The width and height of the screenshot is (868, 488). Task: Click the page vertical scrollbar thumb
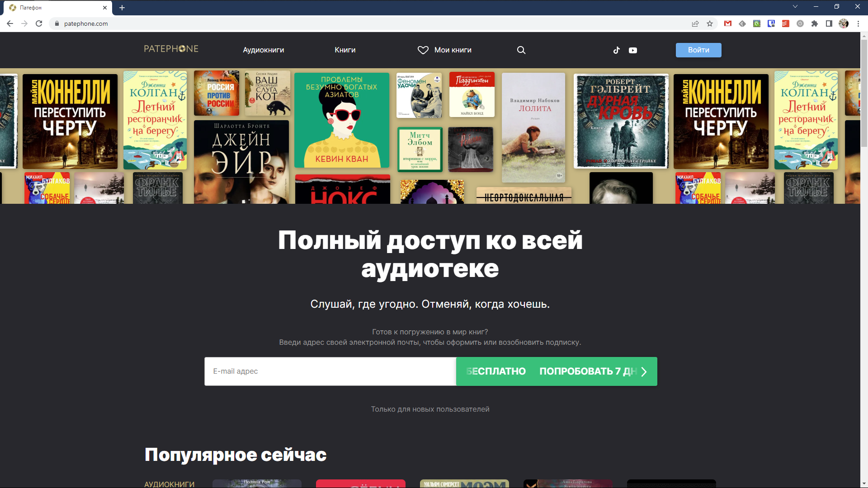pyautogui.click(x=864, y=93)
